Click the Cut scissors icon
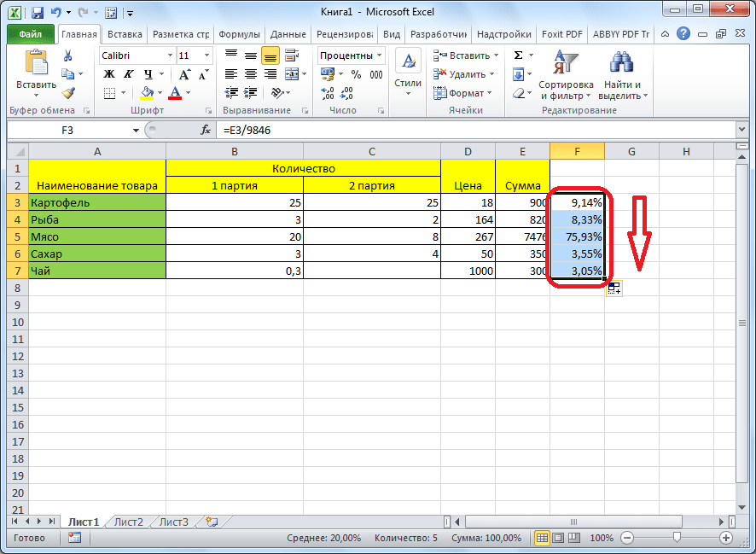756x554 pixels. click(x=68, y=55)
